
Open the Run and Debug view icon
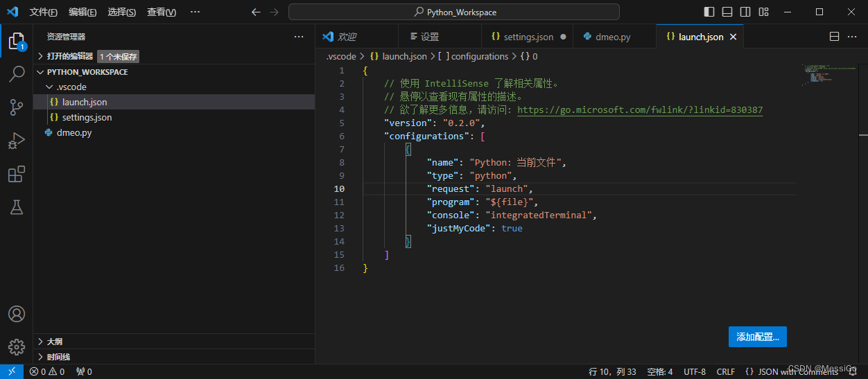point(16,141)
